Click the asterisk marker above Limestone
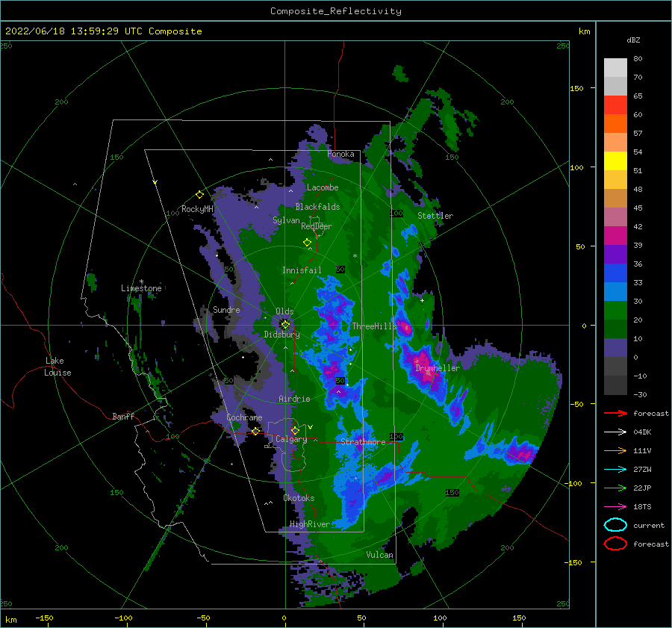 (x=141, y=282)
